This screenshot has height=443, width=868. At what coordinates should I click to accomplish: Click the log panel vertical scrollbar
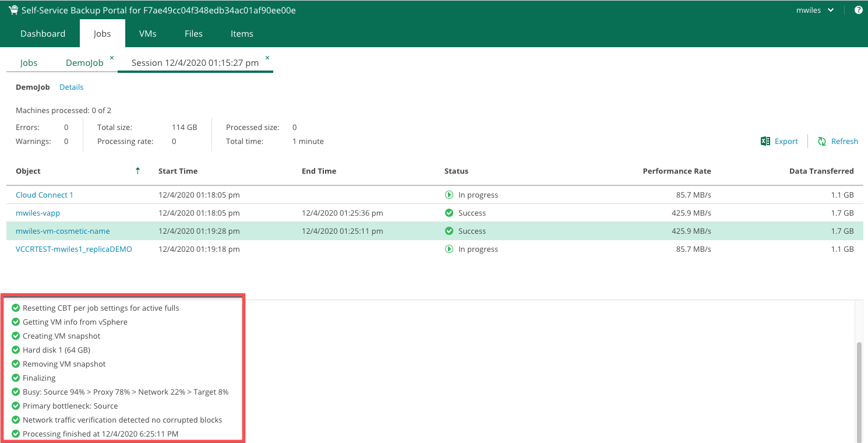tap(859, 391)
